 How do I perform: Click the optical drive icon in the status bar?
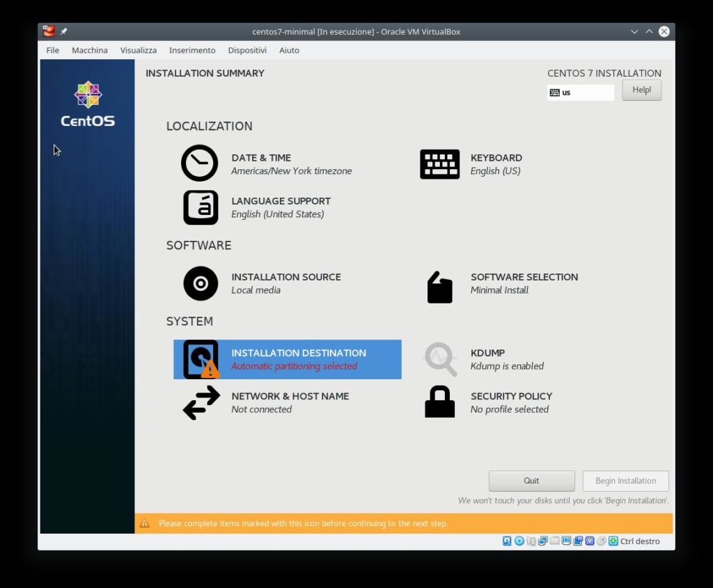(x=519, y=541)
